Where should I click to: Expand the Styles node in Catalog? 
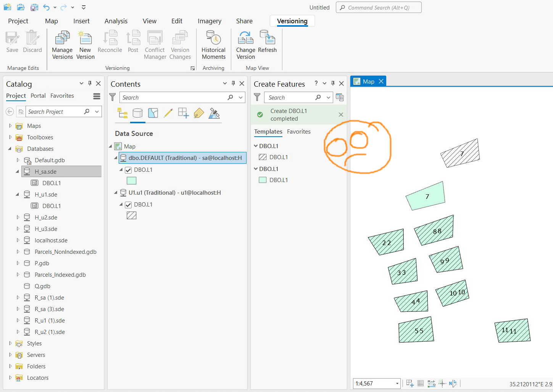click(10, 343)
